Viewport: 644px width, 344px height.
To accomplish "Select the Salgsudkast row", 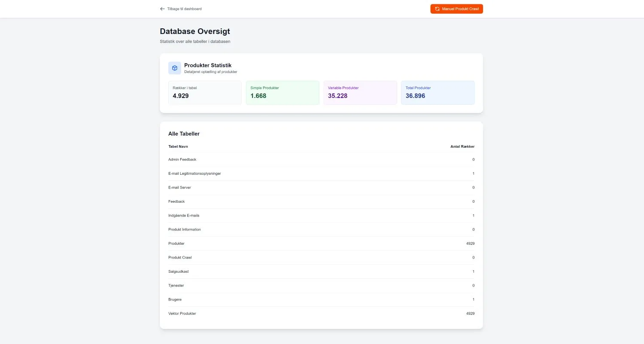I will coord(321,271).
